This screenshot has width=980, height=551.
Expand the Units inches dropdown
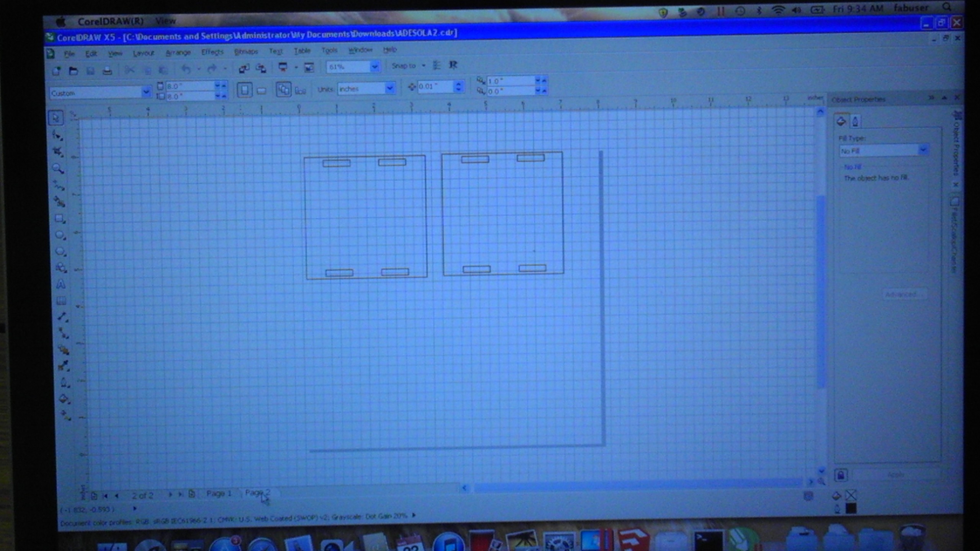click(x=389, y=88)
